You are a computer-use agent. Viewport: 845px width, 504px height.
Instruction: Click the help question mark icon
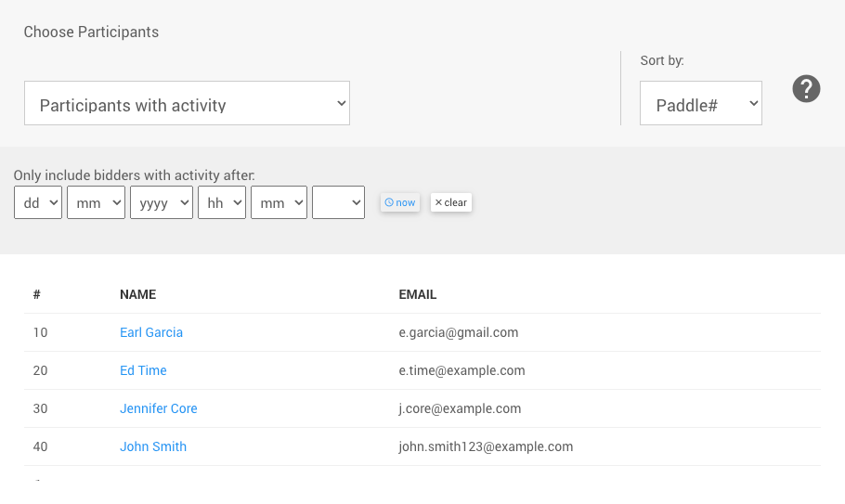[x=806, y=89]
